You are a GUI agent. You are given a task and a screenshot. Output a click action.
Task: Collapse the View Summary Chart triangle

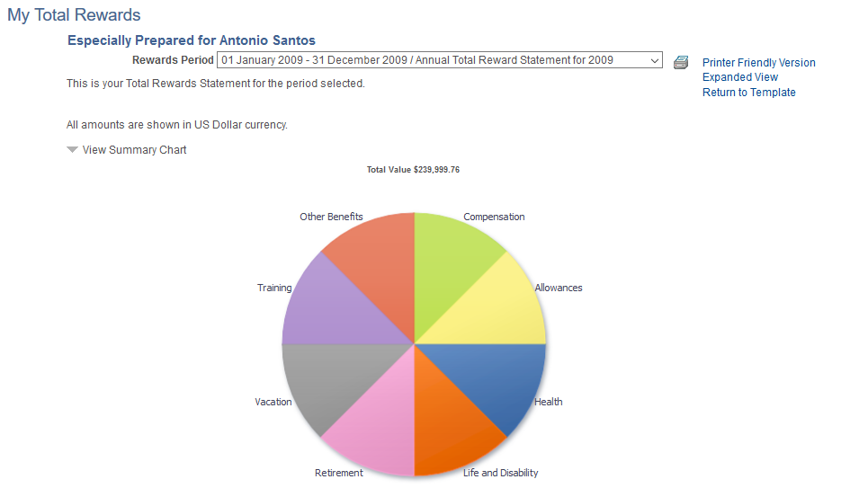pyautogui.click(x=72, y=150)
